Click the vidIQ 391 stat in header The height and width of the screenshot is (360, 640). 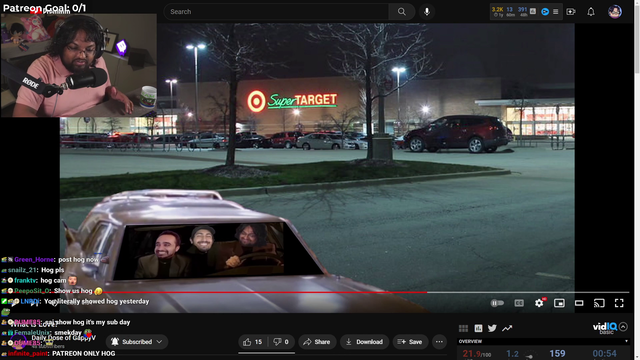522,9
